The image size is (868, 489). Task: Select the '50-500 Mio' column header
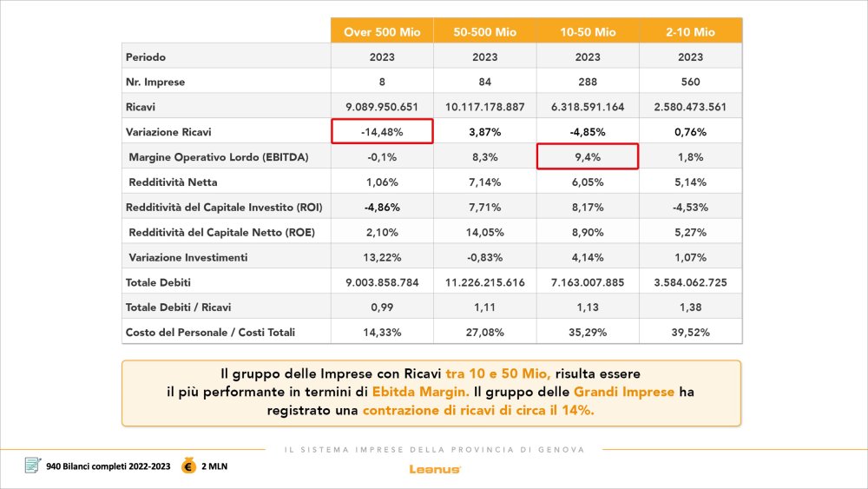[485, 31]
